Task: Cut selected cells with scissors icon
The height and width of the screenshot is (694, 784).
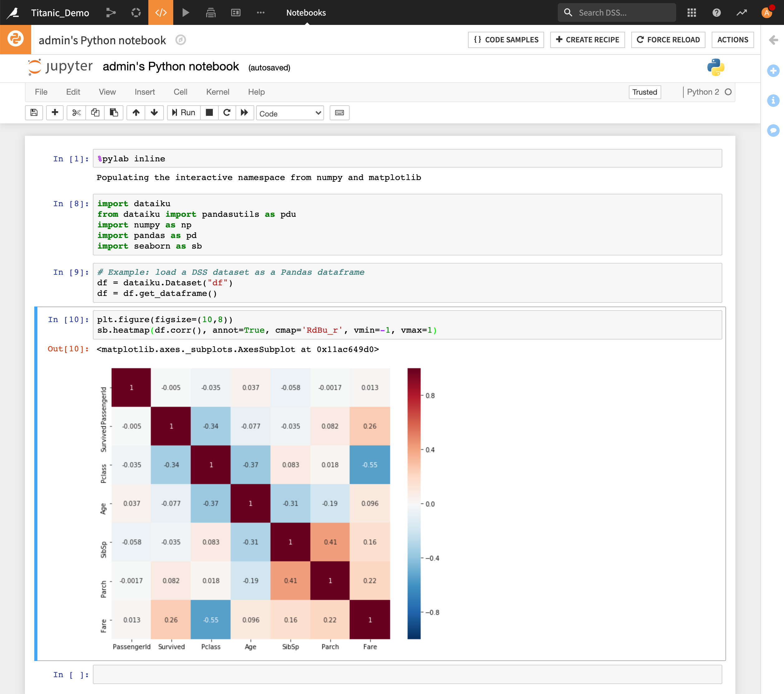Action: 76,113
